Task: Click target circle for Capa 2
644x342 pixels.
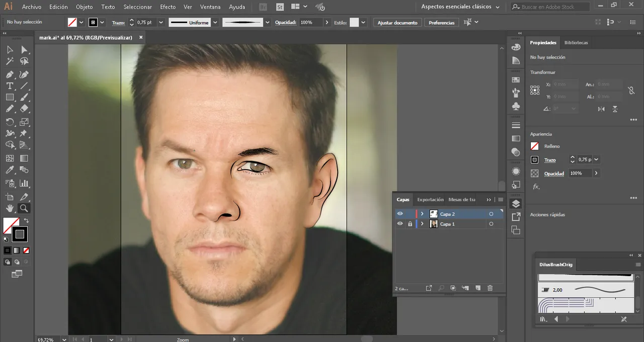Action: click(491, 214)
